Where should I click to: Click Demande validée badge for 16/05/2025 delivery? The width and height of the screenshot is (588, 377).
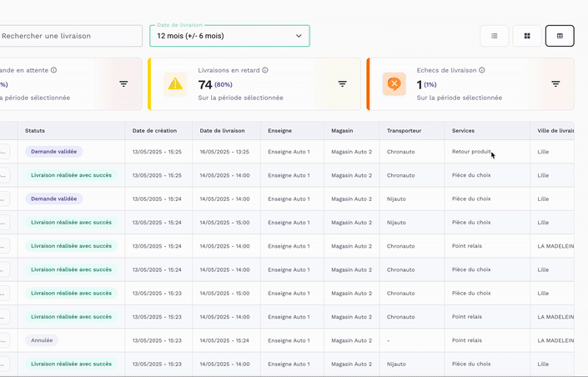[53, 152]
